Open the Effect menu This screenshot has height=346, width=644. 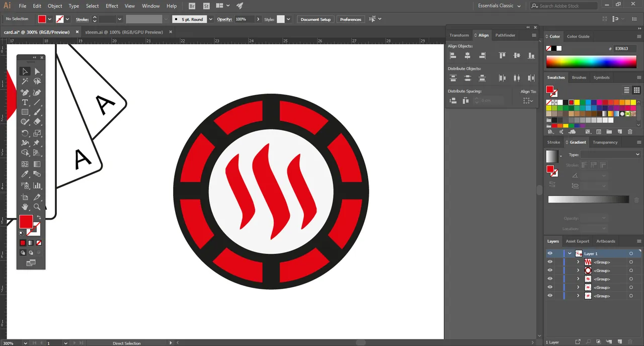point(112,6)
